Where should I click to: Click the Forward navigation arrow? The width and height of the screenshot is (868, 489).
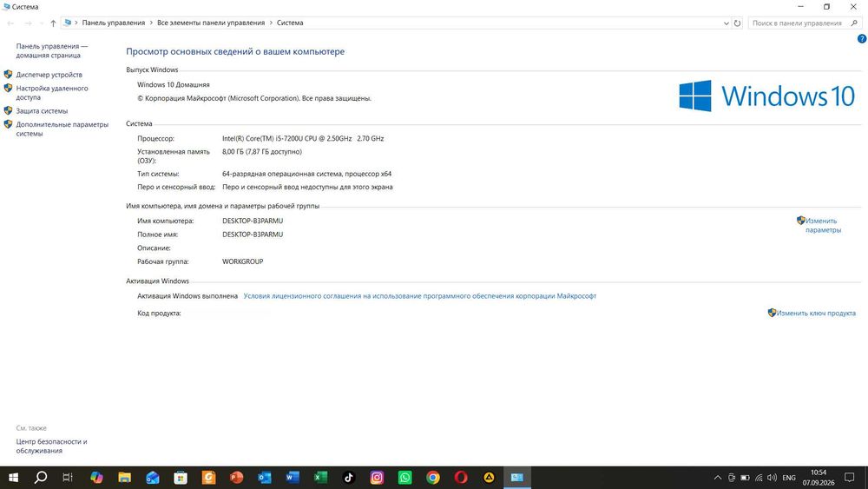click(29, 23)
